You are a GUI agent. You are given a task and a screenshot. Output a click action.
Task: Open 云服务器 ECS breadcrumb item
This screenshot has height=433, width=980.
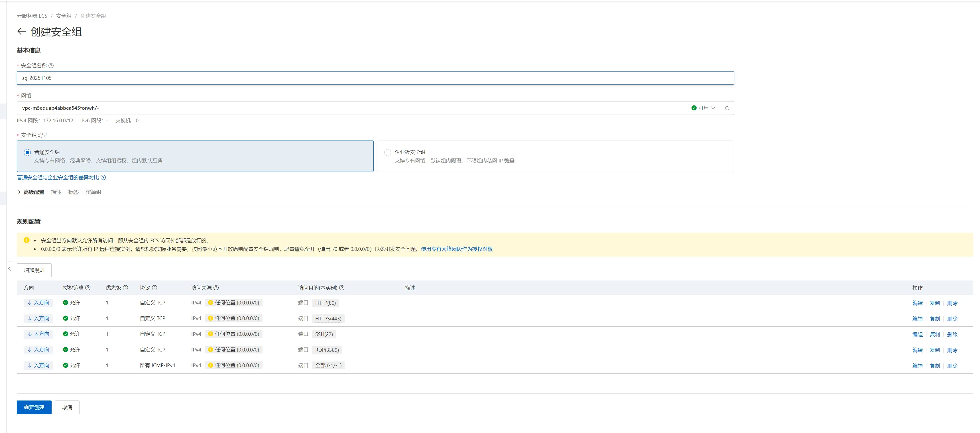tap(32, 16)
